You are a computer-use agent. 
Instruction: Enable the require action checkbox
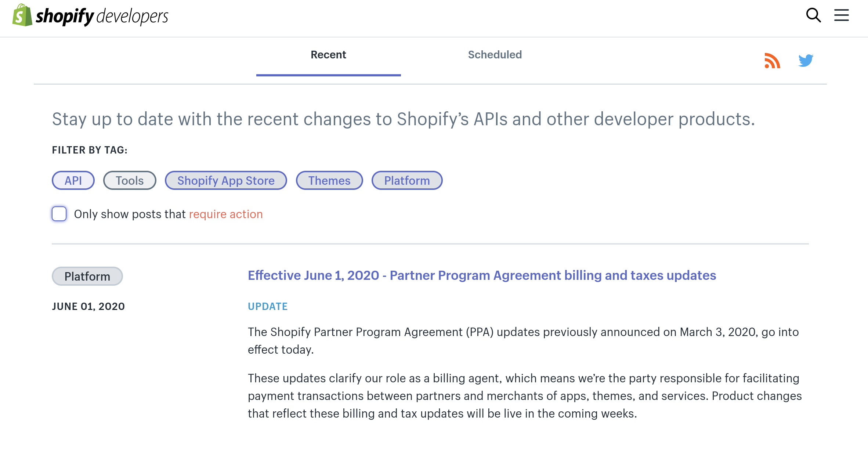[x=59, y=214]
